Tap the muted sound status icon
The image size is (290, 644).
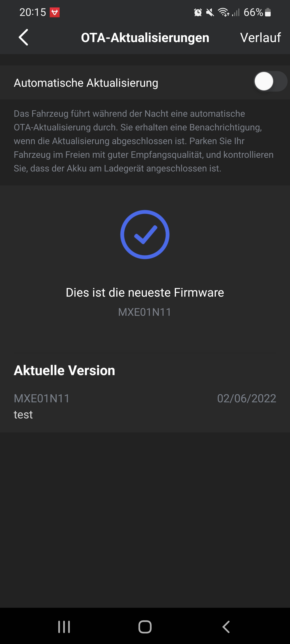210,12
